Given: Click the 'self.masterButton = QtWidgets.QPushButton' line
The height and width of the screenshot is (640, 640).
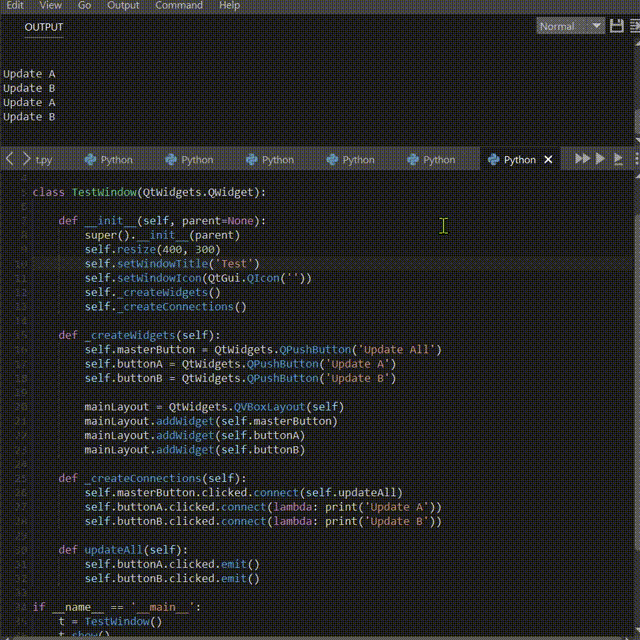Looking at the screenshot, I should pyautogui.click(x=263, y=349).
